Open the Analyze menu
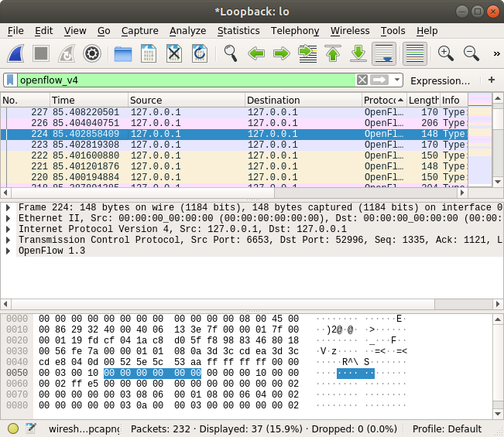 pos(187,30)
